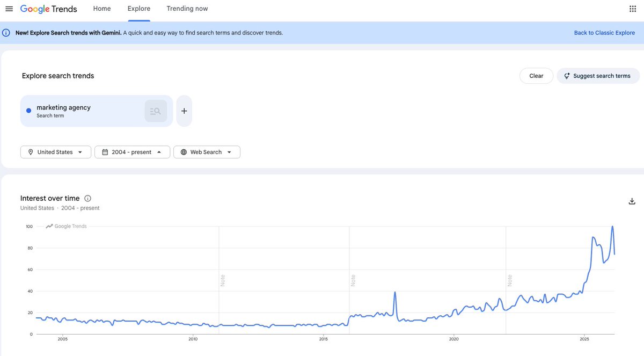The height and width of the screenshot is (356, 644).
Task: Click the United States · 2004 - present subtitle
Action: [x=60, y=208]
